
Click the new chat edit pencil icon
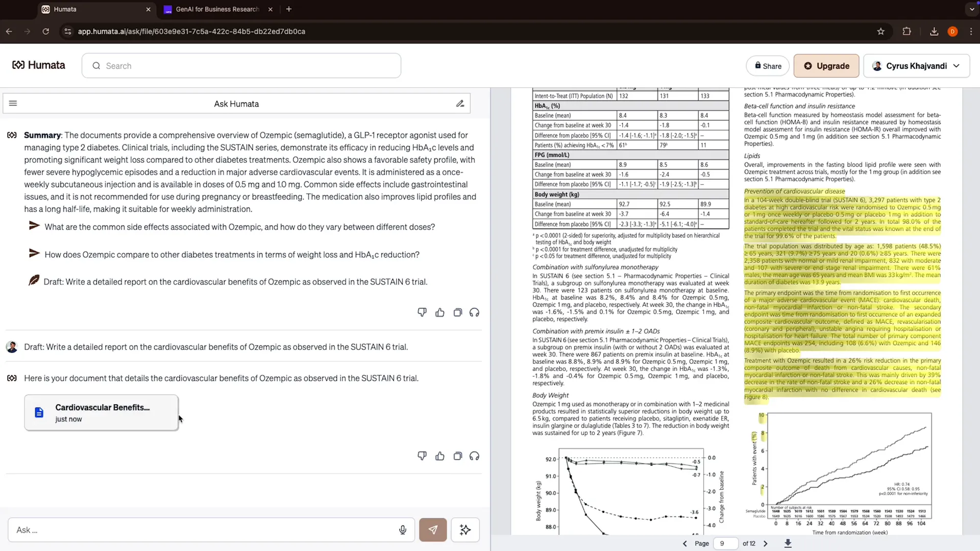point(460,104)
